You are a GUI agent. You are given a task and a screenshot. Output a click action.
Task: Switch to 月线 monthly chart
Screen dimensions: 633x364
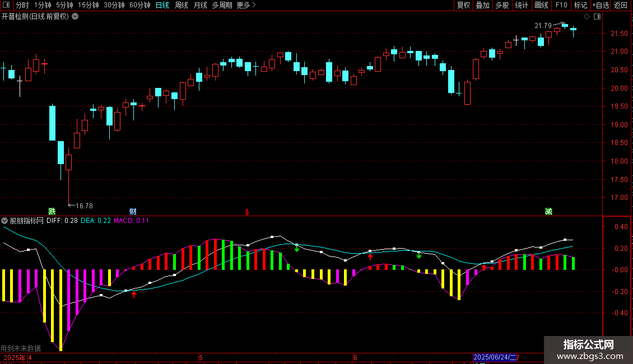tap(200, 5)
